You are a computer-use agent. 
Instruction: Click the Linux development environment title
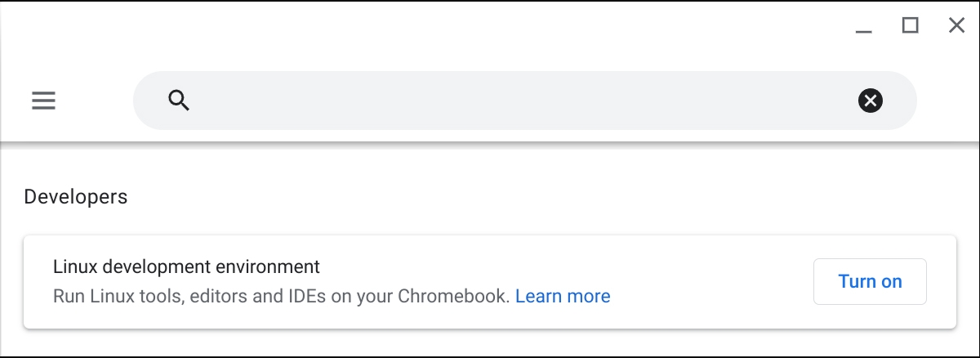tap(186, 266)
